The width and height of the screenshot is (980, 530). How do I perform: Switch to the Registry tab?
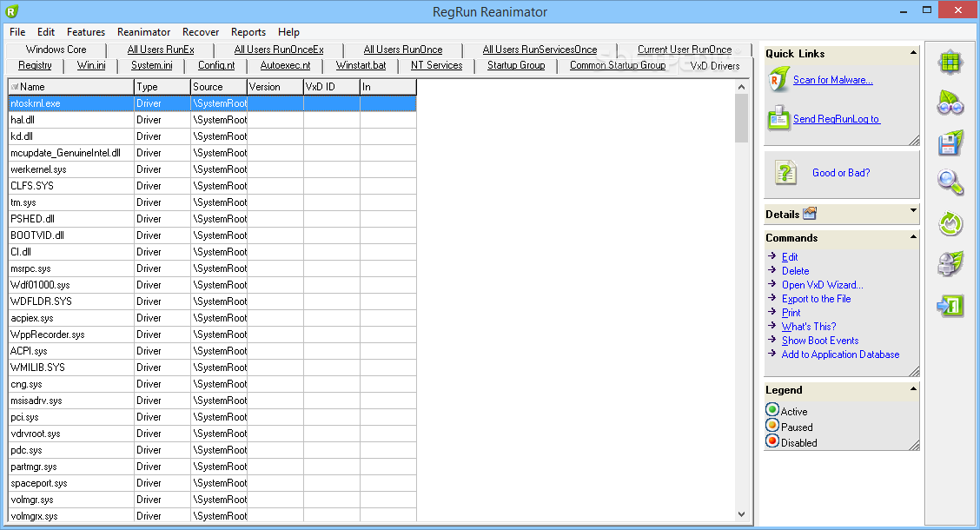tap(35, 65)
